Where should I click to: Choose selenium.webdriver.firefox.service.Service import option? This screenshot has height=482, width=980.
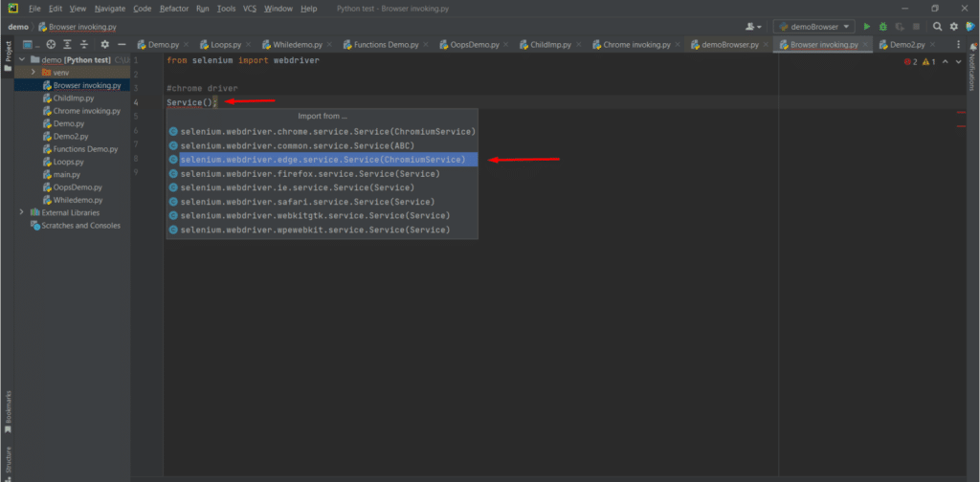pyautogui.click(x=310, y=174)
